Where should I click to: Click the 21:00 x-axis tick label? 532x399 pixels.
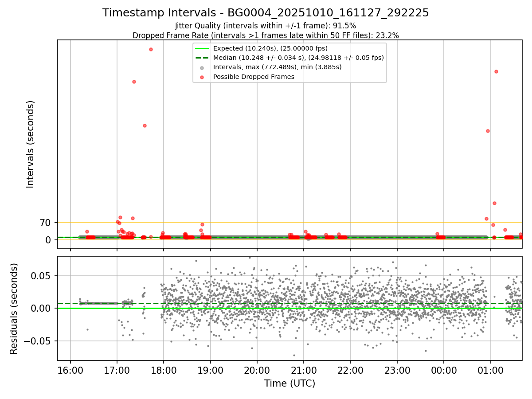(x=304, y=370)
